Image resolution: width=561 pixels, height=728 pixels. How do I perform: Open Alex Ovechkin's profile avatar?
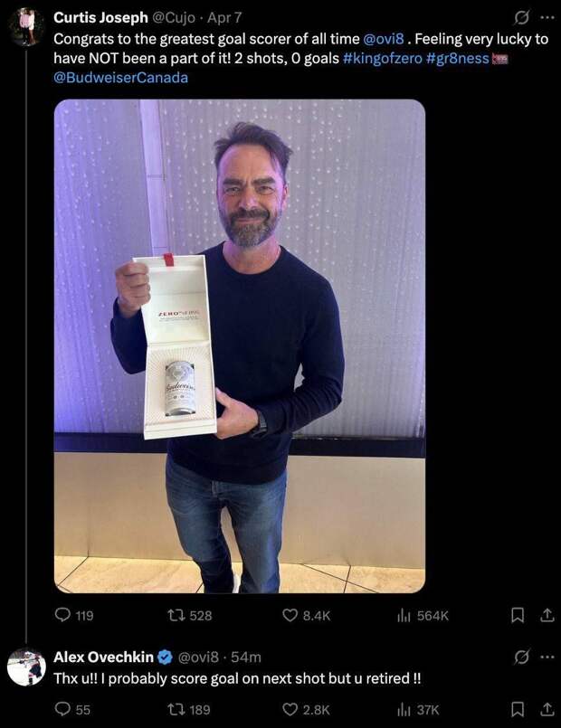[x=26, y=667]
